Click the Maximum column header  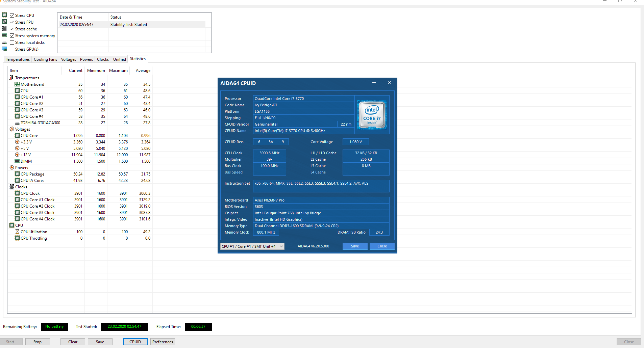(119, 71)
